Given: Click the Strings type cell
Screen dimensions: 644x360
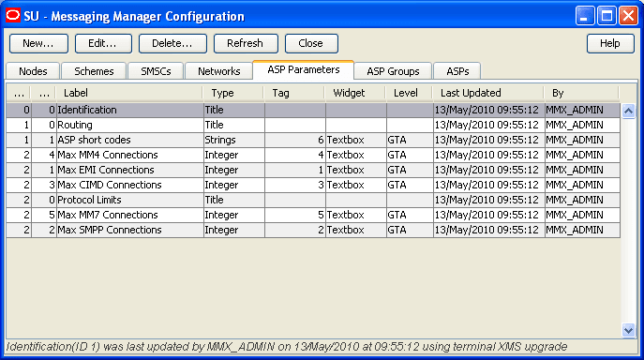Looking at the screenshot, I should [233, 140].
